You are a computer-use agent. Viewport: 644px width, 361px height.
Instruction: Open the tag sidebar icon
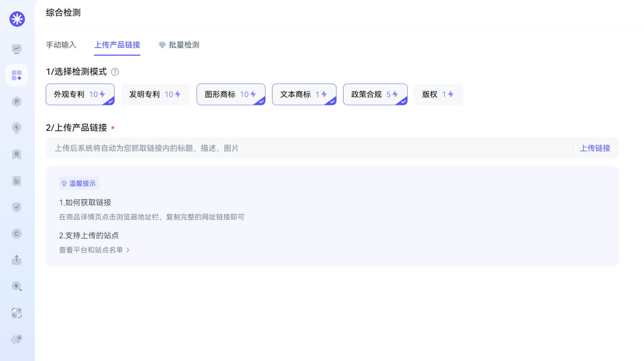click(16, 339)
